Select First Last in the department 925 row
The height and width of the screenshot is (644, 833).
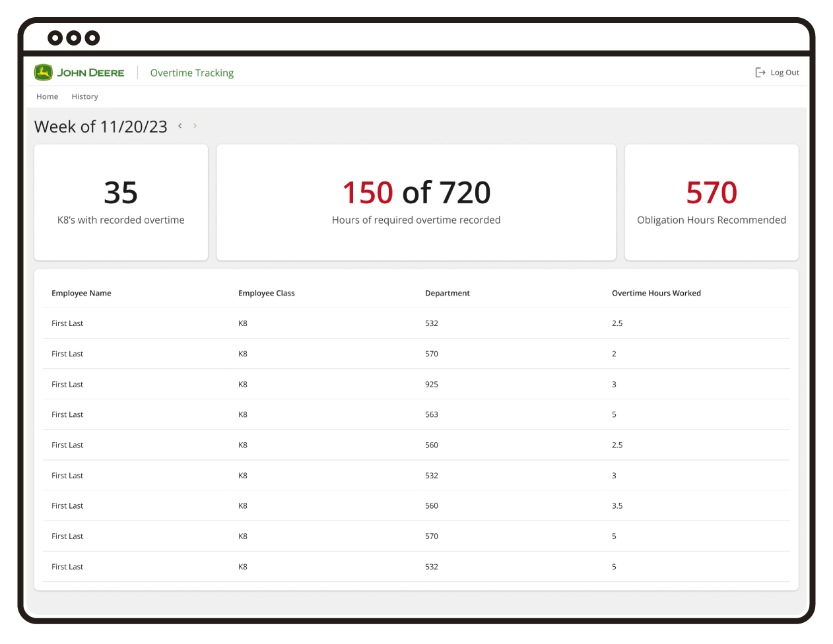[x=67, y=384]
